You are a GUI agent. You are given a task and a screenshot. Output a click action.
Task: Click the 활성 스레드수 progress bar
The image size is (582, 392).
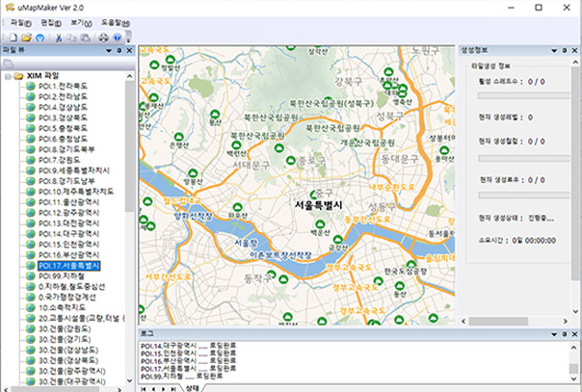click(524, 95)
